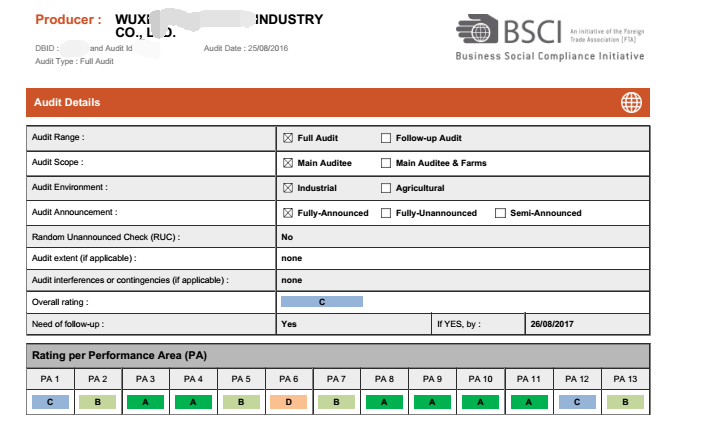This screenshot has width=719, height=424.
Task: Check the Fully-Unannounced checkbox
Action: [386, 213]
